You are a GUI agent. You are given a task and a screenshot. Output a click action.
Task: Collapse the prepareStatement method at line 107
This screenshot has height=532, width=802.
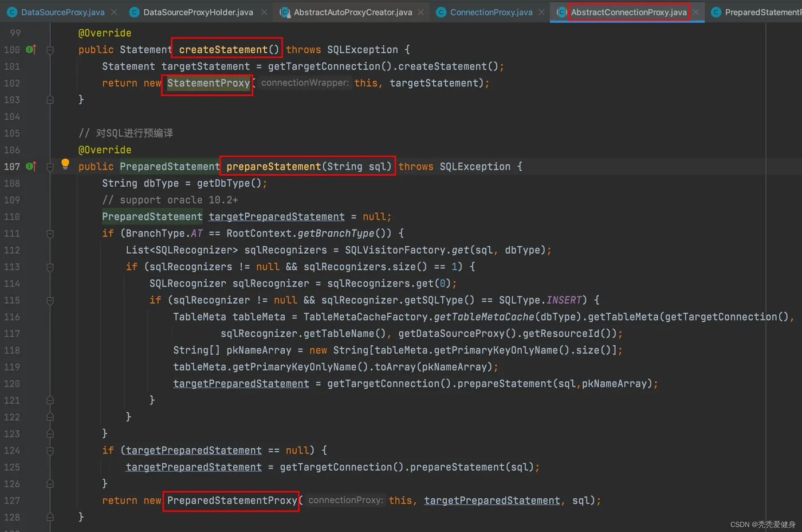pos(50,167)
